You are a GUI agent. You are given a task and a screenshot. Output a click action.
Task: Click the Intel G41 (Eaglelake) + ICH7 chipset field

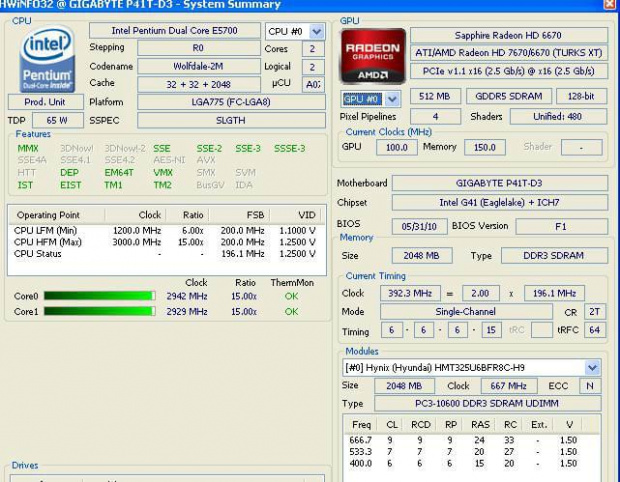499,203
